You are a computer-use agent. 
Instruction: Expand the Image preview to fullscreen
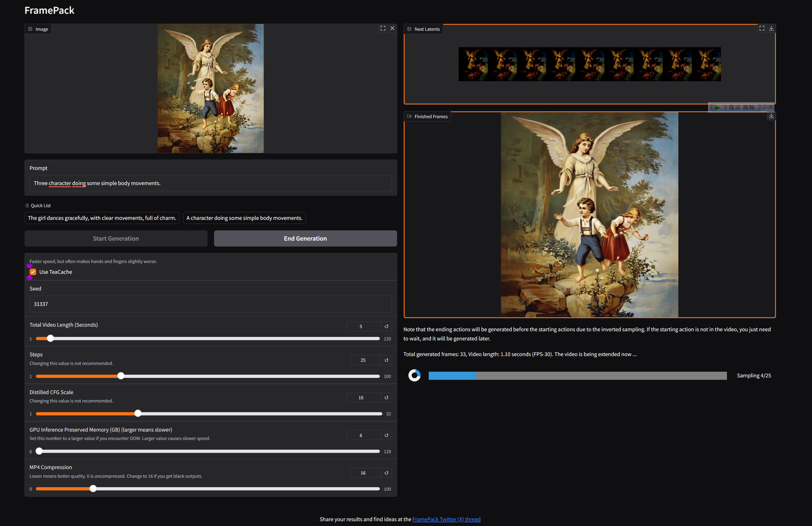coord(383,28)
